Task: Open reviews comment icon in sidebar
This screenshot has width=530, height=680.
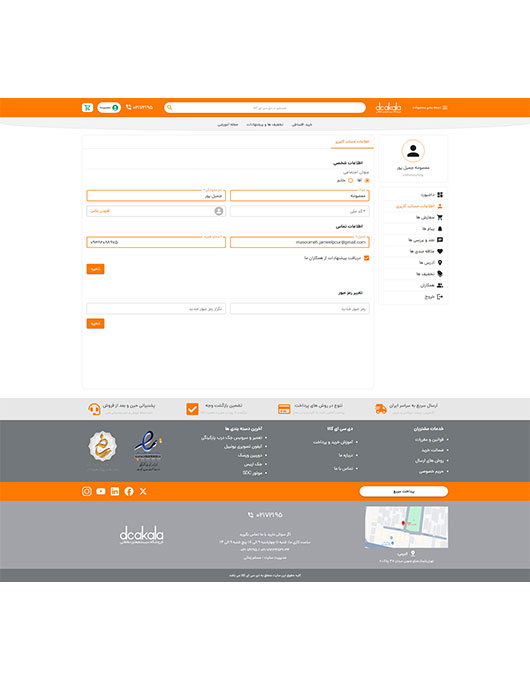Action: [x=440, y=240]
